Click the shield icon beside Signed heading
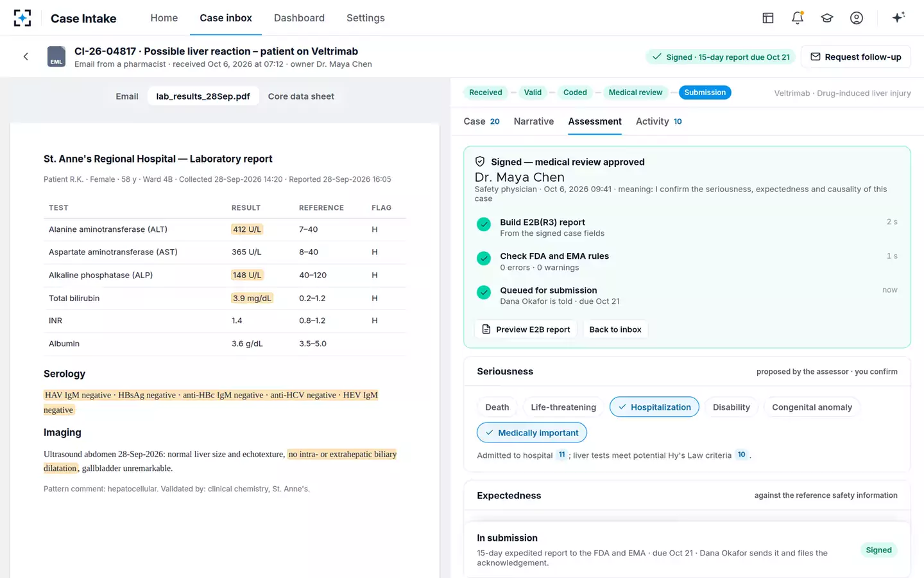This screenshot has height=578, width=924. (x=480, y=162)
